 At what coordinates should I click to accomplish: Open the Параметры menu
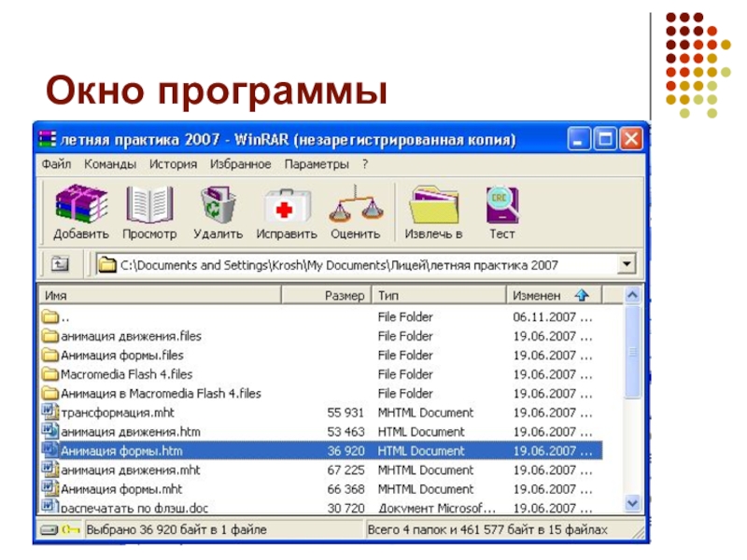(x=317, y=164)
